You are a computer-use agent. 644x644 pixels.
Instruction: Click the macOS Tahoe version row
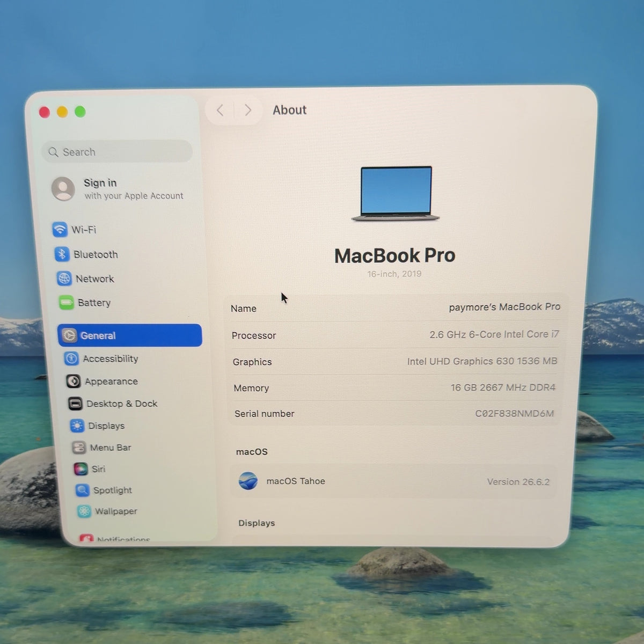click(393, 481)
